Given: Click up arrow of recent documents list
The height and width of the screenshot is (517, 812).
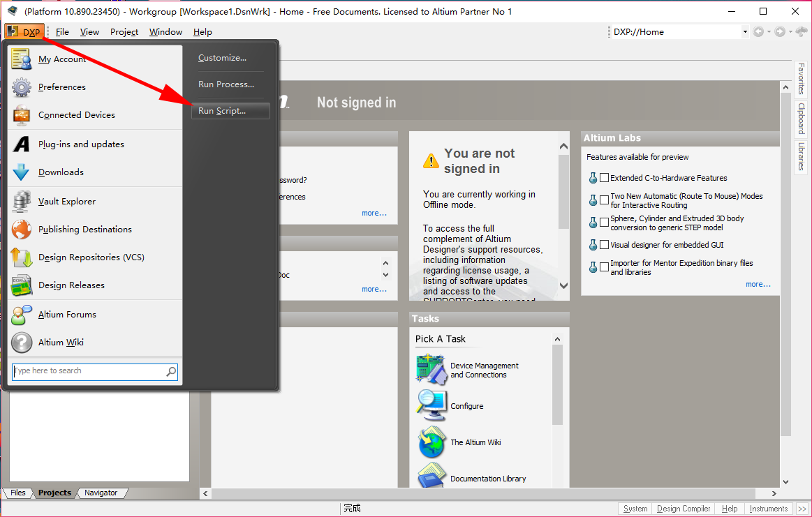Looking at the screenshot, I should [385, 263].
